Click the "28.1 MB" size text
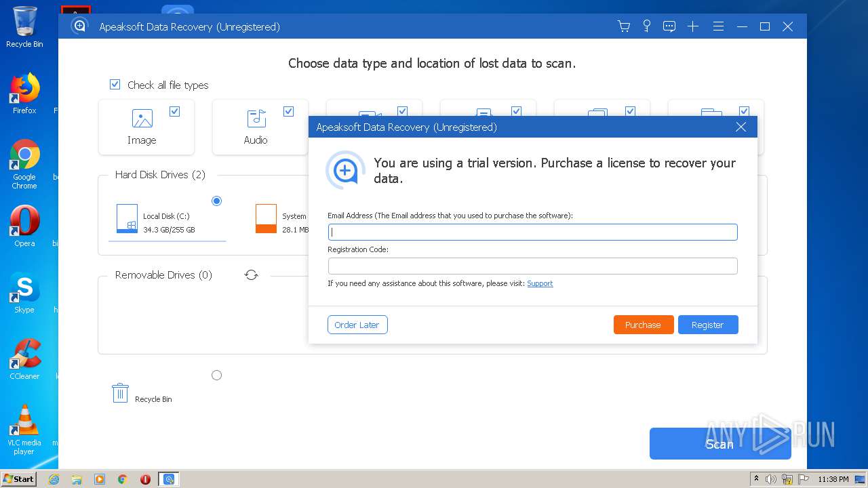868x488 pixels. 295,230
